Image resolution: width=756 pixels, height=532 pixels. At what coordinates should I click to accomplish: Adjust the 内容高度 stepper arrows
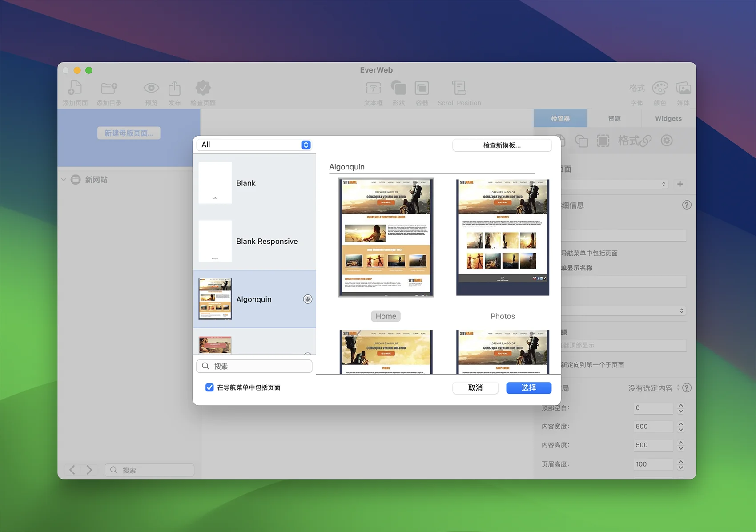(680, 445)
